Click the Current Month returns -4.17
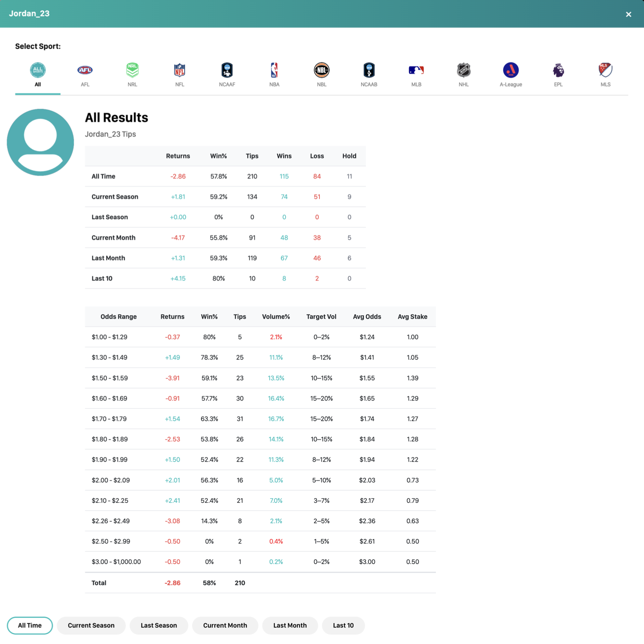 coord(178,237)
